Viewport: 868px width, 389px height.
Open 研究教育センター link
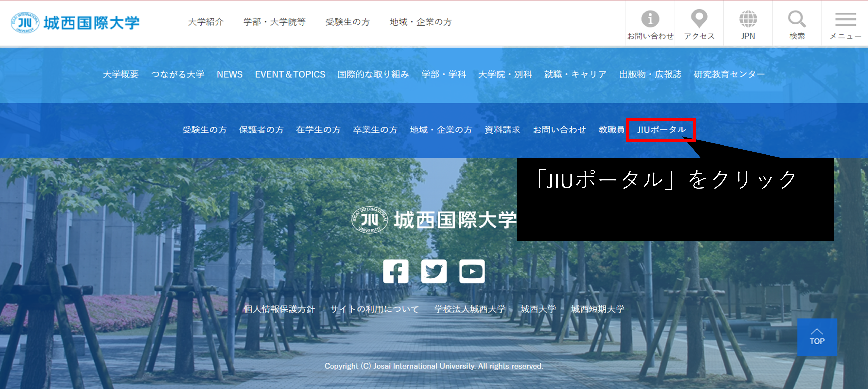(729, 74)
